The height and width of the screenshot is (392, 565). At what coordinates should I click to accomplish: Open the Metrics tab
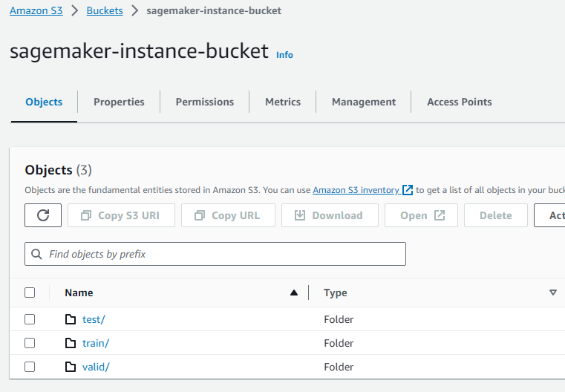click(283, 102)
